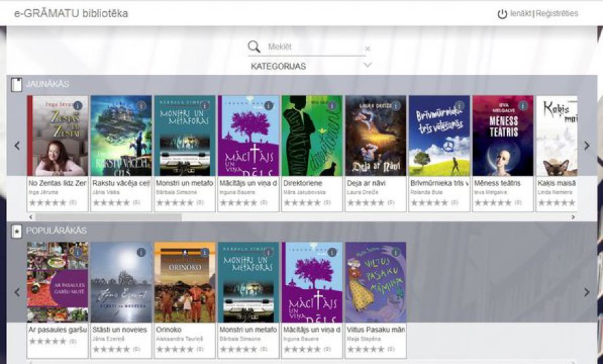Open info for Viltus Pasaku māmiņa

[395, 252]
